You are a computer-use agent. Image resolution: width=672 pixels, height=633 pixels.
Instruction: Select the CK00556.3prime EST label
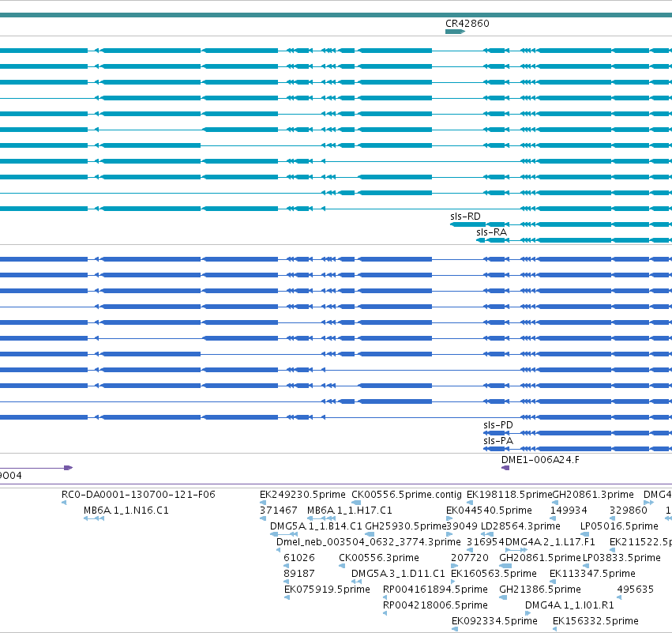[379, 558]
